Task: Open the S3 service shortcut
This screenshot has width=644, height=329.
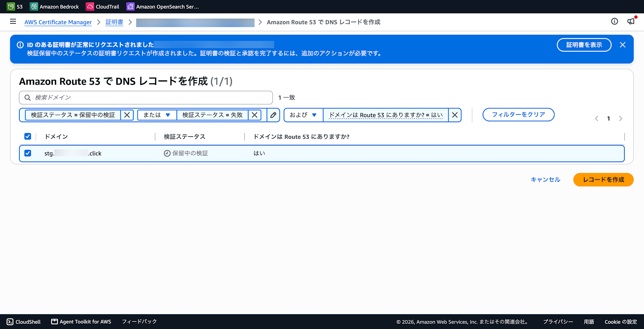Action: 15,6
